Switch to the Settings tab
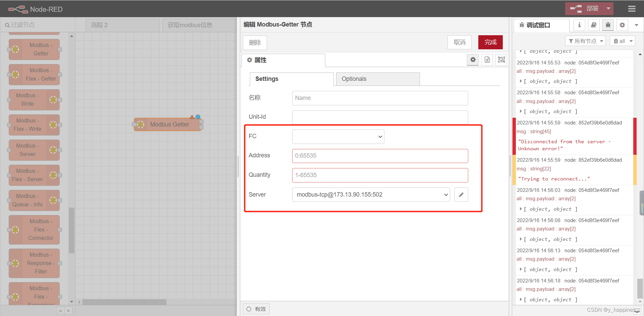 coord(291,79)
